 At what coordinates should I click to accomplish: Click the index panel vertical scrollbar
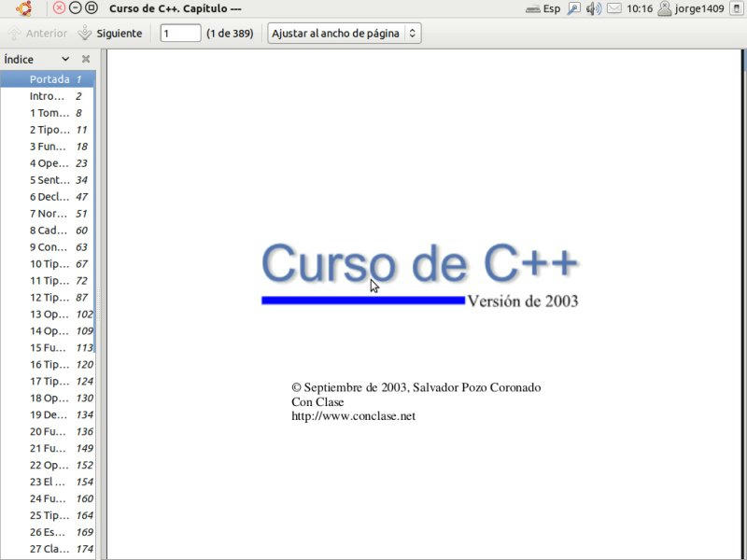[x=95, y=212]
